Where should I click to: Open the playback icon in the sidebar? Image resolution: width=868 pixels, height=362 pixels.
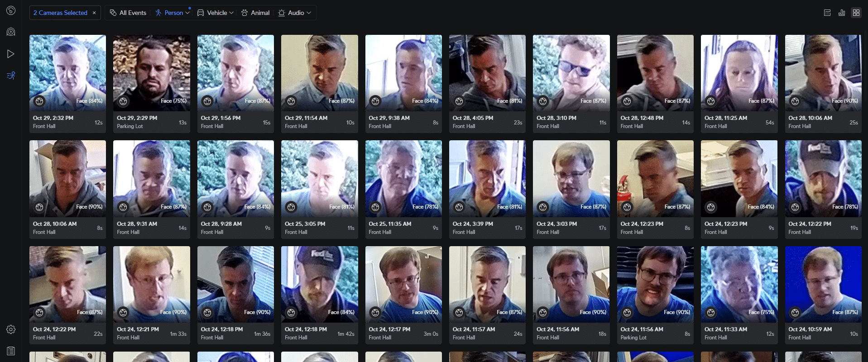pyautogui.click(x=11, y=54)
